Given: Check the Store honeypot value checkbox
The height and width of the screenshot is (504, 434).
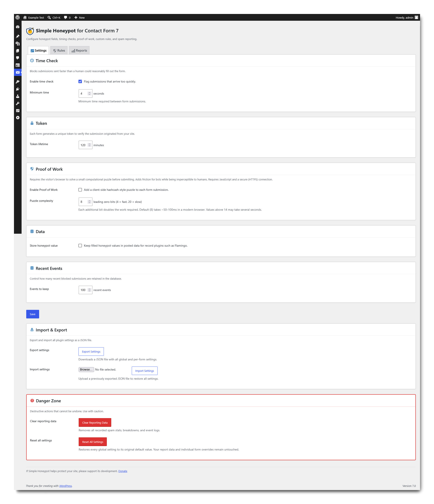Looking at the screenshot, I should tap(80, 246).
